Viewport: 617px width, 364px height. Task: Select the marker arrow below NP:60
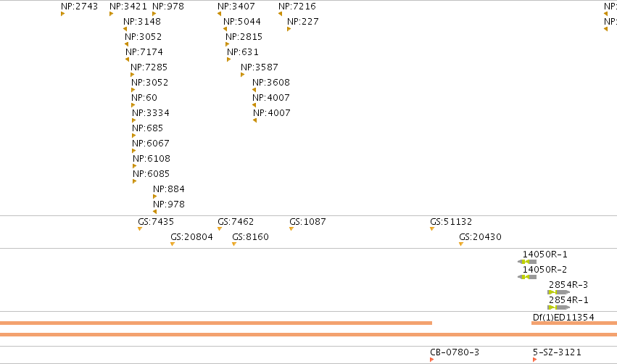133,105
